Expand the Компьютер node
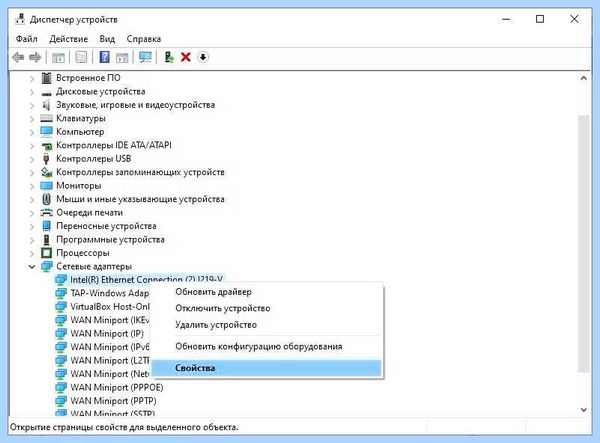Screen dimensions: 600x443 (32, 132)
